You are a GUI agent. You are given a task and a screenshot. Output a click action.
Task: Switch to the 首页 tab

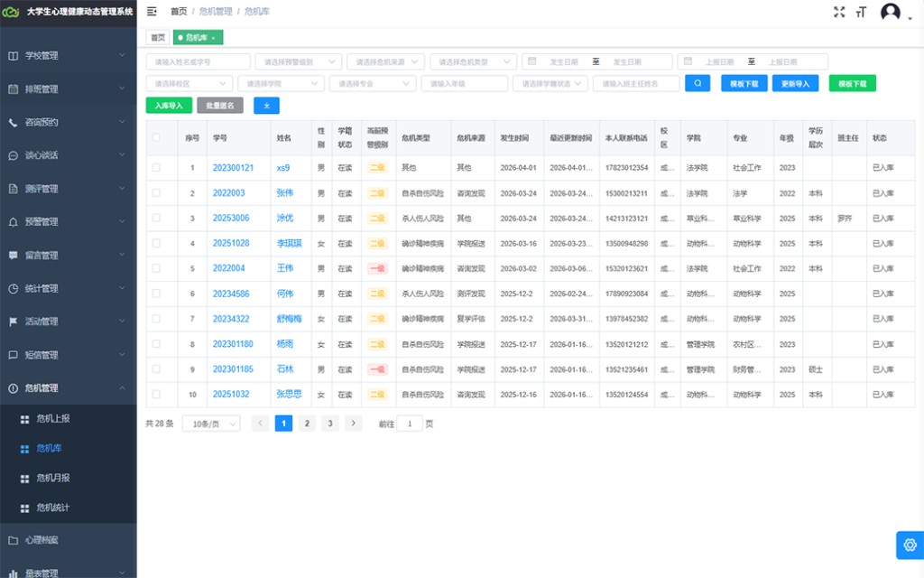pyautogui.click(x=158, y=38)
